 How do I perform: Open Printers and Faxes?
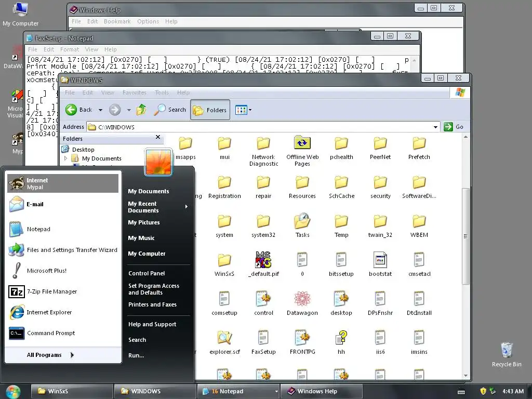tap(152, 304)
